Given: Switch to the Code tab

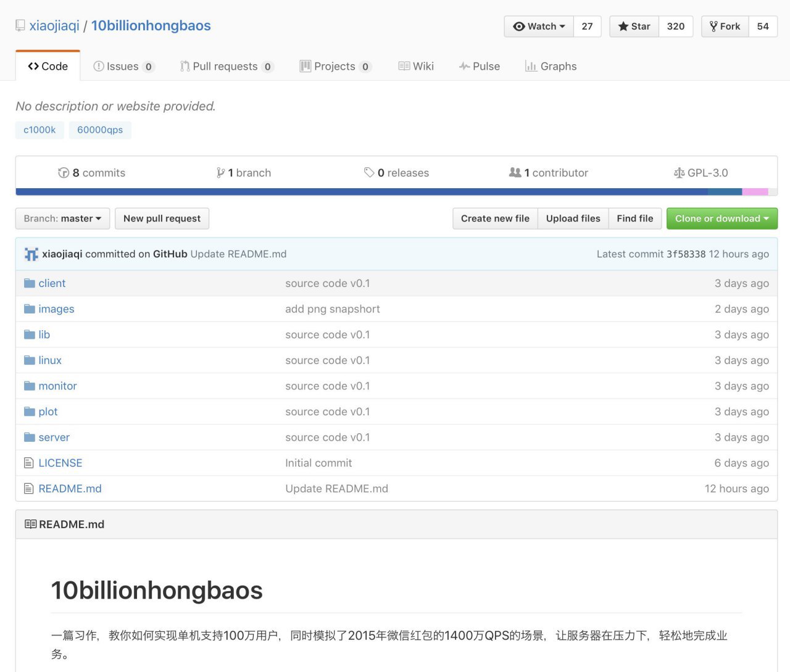Looking at the screenshot, I should tap(48, 66).
